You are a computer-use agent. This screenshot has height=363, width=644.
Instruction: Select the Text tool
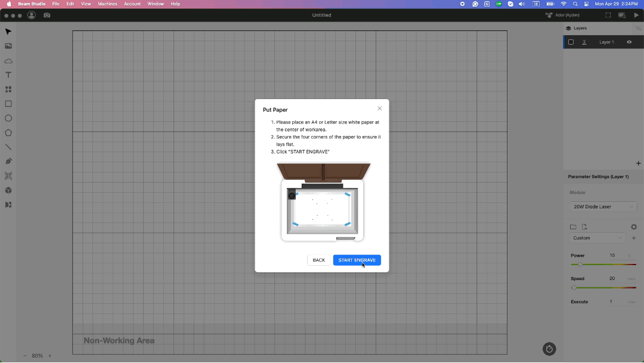8,75
